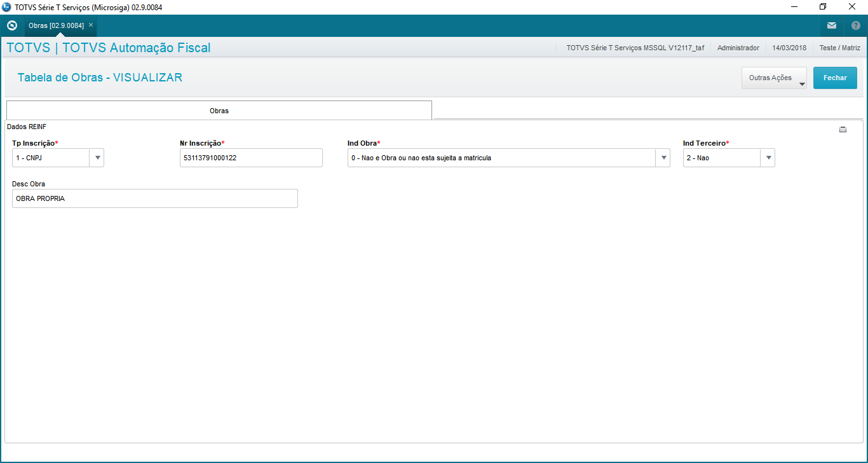868x463 pixels.
Task: Open Outras Ações dropdown button
Action: [x=774, y=78]
